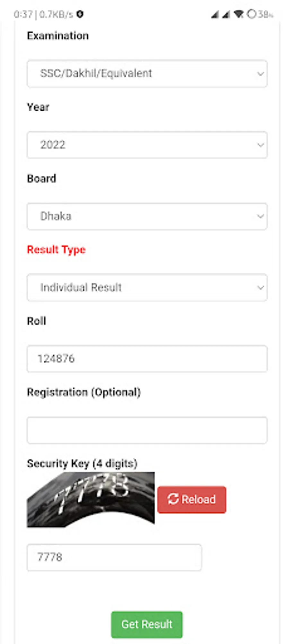This screenshot has width=289, height=644.
Task: Open the Examination dropdown showing SSC/Dakhil/Equivalent
Action: point(147,74)
